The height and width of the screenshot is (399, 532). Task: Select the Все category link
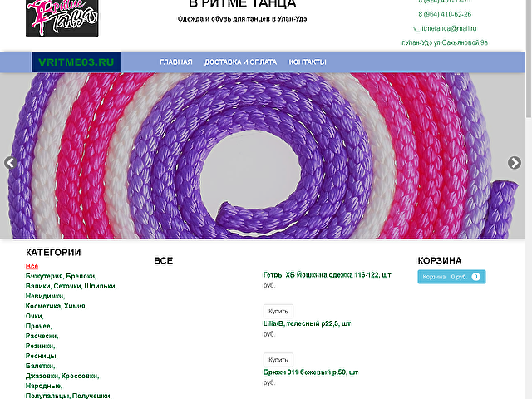(x=32, y=266)
